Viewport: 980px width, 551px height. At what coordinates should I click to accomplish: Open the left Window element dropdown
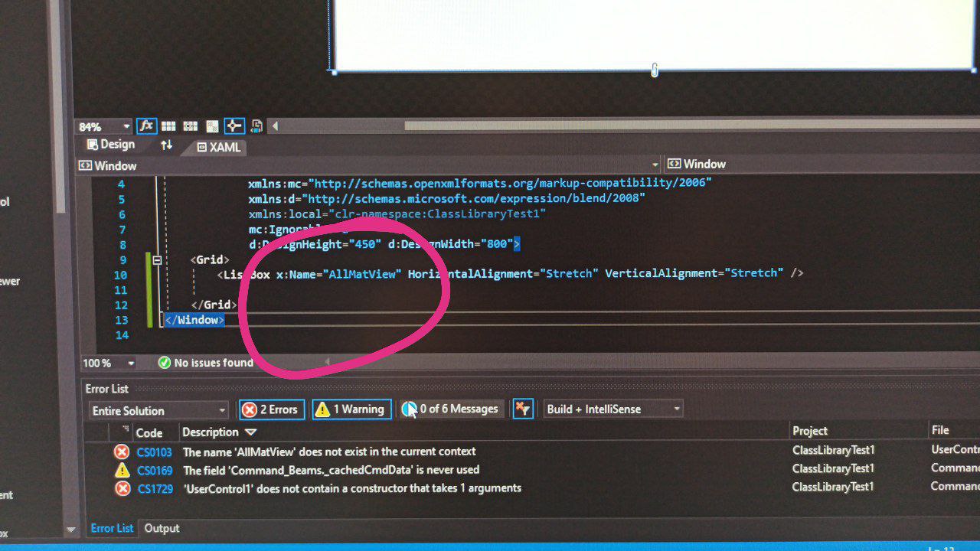655,165
